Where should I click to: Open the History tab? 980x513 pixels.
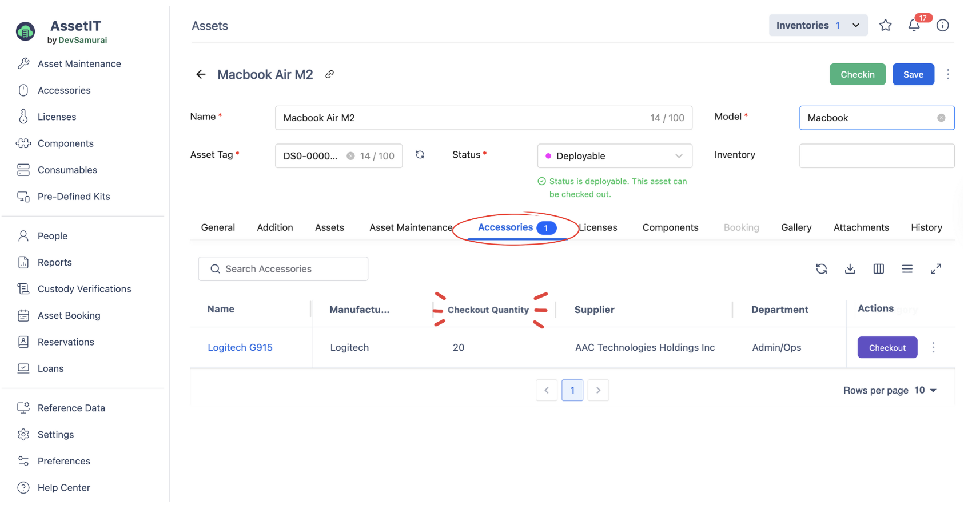tap(926, 227)
